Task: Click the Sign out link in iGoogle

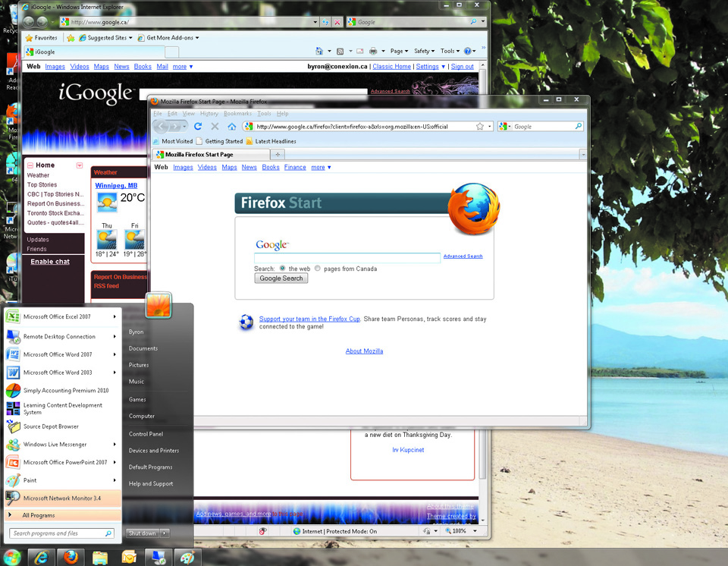Action: coord(463,67)
